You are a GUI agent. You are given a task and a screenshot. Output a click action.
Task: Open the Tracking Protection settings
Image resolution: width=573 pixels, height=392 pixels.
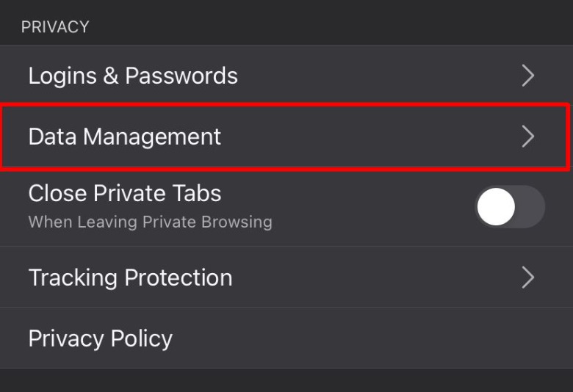click(285, 277)
